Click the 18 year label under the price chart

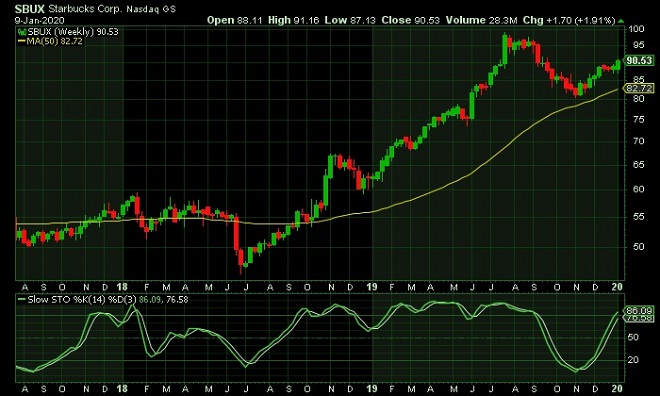(x=122, y=287)
